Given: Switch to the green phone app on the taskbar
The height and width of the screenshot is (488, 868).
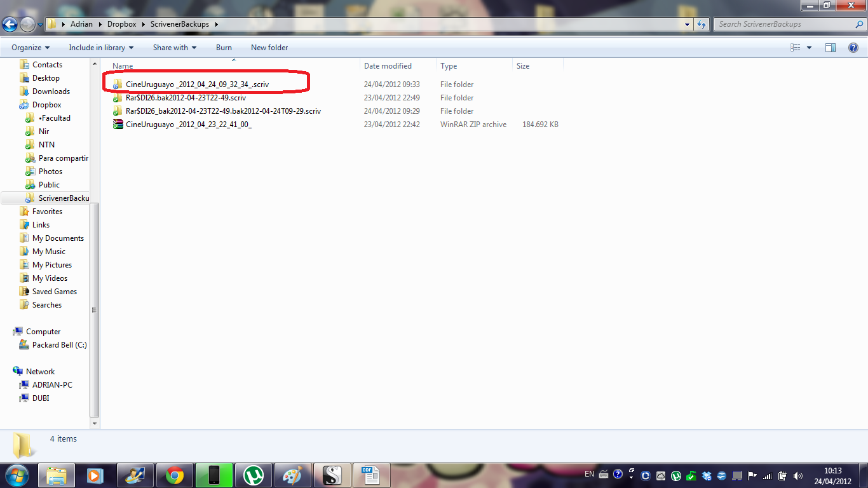Looking at the screenshot, I should (214, 475).
